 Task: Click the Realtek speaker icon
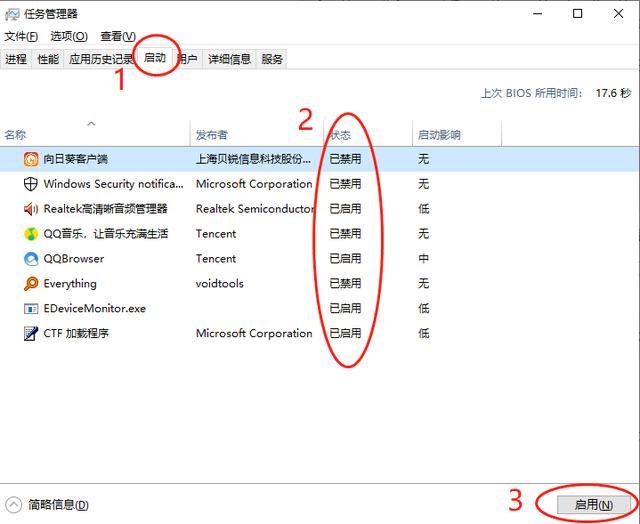[31, 209]
